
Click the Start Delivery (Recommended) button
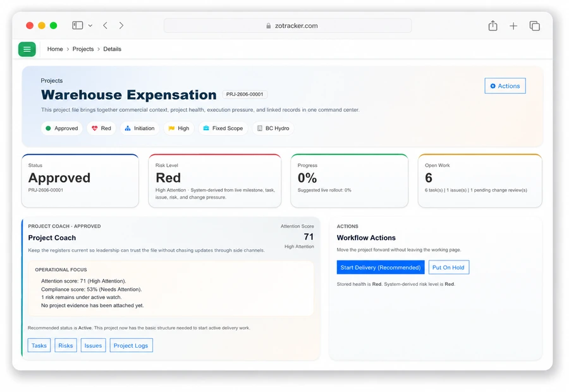pyautogui.click(x=381, y=267)
